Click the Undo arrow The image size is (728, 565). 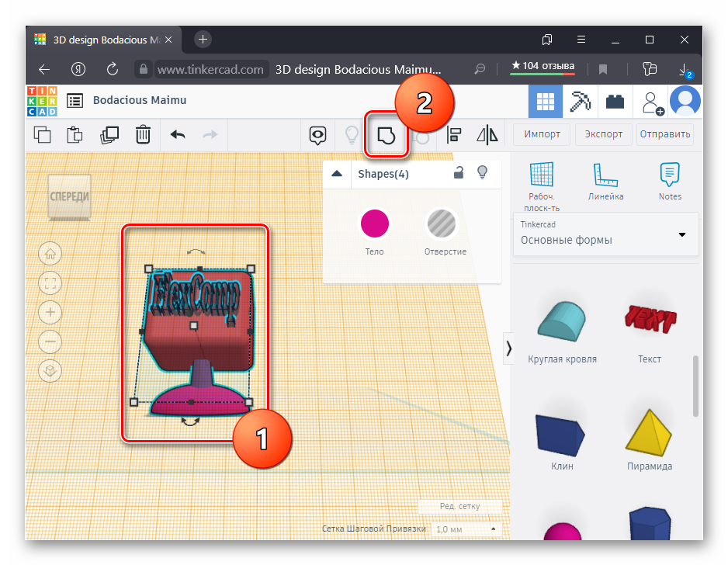pyautogui.click(x=178, y=134)
